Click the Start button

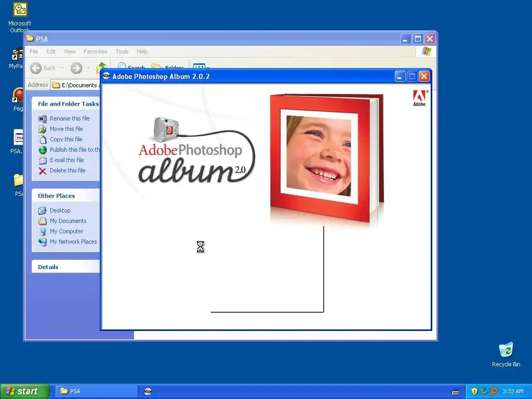pyautogui.click(x=25, y=391)
